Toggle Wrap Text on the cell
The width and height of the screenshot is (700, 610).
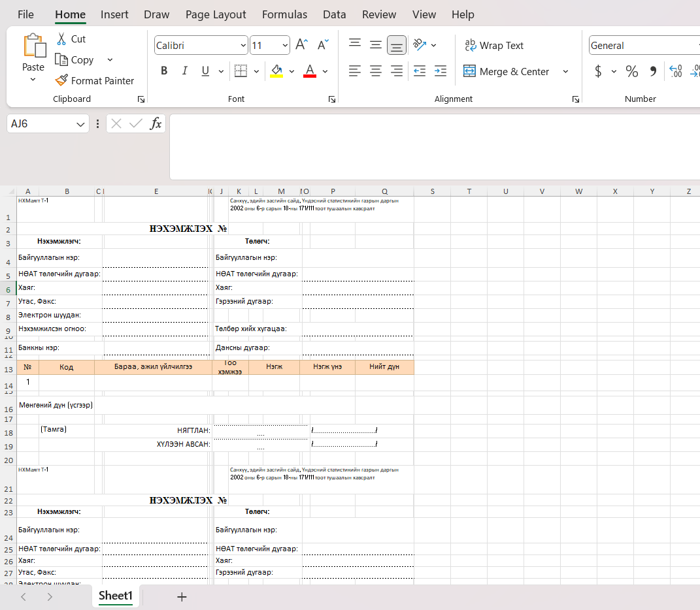pyautogui.click(x=493, y=45)
